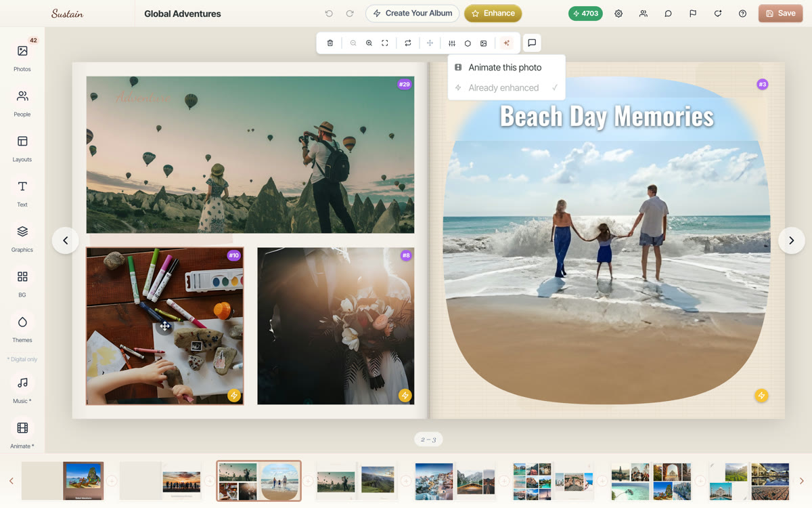812x508 pixels.
Task: Select the art supplies photo #10
Action: point(165,326)
